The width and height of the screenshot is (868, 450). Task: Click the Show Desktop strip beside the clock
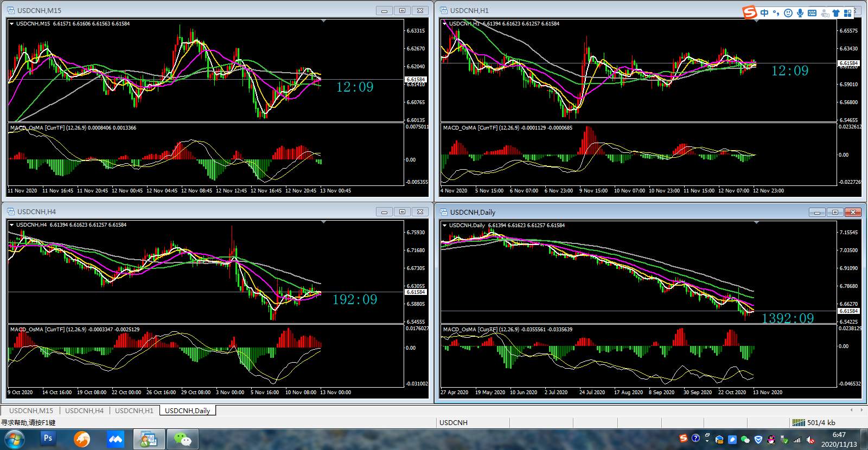click(864, 439)
